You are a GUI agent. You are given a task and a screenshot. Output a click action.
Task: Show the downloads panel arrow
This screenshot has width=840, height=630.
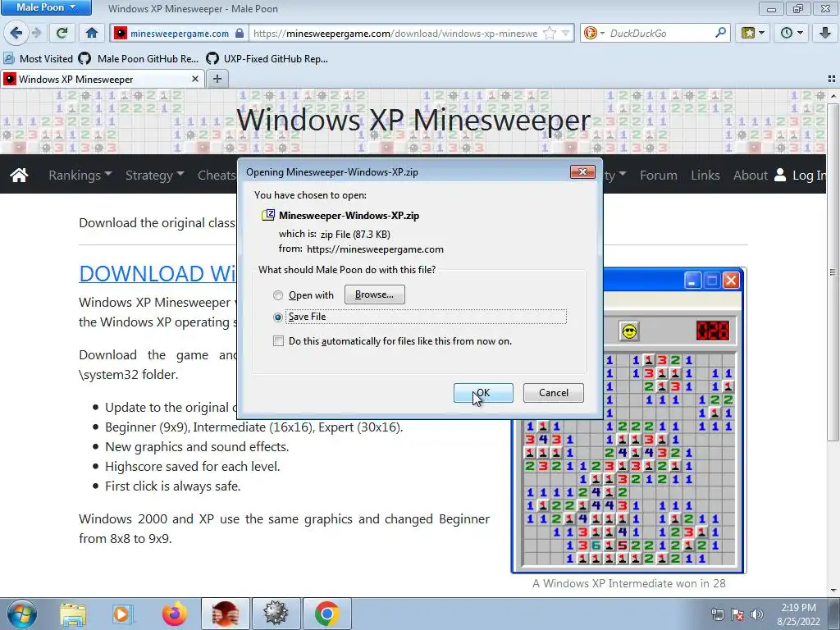pos(825,33)
